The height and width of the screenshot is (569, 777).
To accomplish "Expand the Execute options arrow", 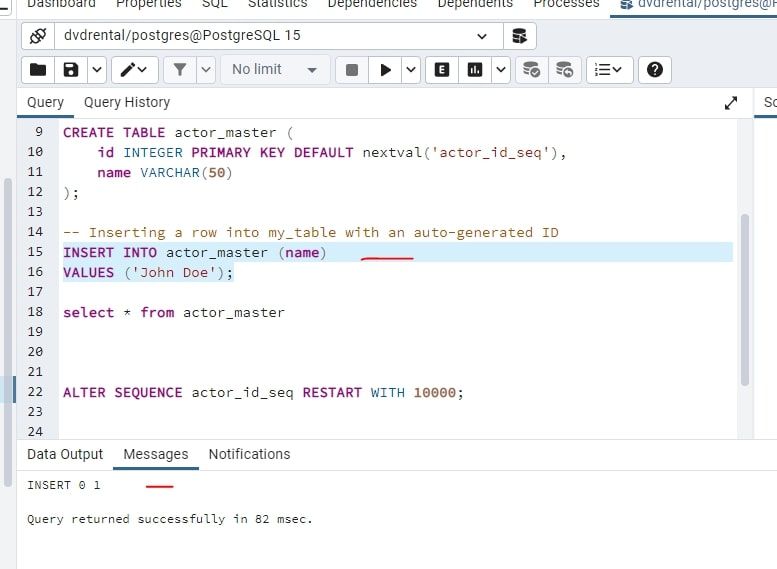I will click(x=411, y=69).
